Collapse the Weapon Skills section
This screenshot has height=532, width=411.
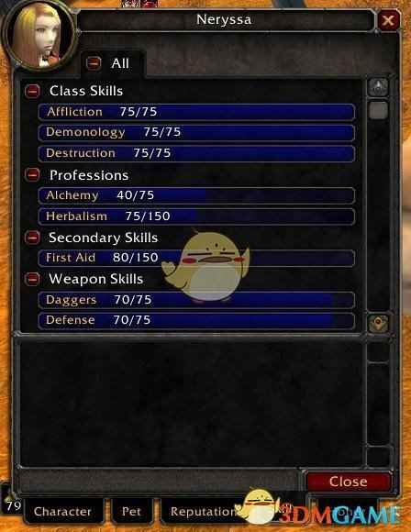pos(33,279)
